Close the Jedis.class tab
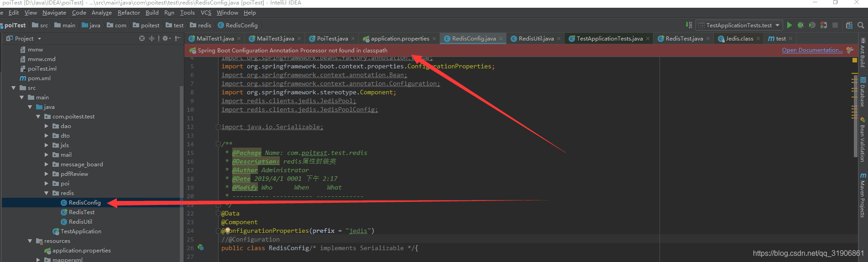 tap(758, 38)
